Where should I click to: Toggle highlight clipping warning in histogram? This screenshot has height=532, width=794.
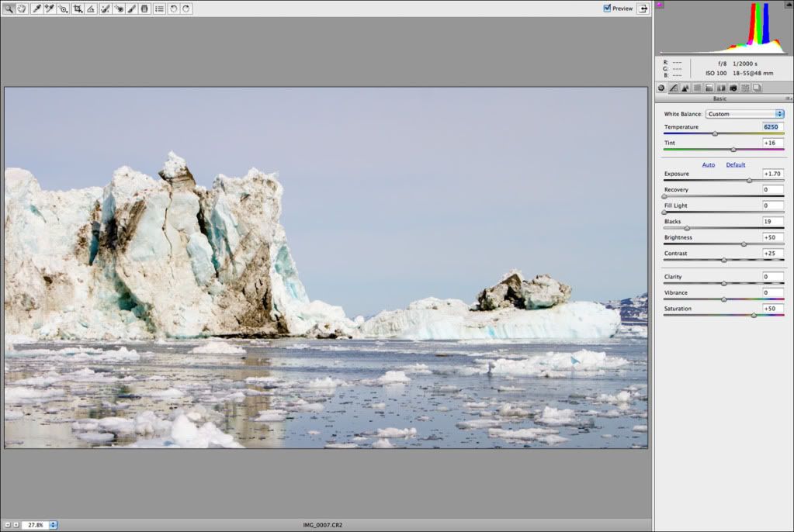point(788,5)
